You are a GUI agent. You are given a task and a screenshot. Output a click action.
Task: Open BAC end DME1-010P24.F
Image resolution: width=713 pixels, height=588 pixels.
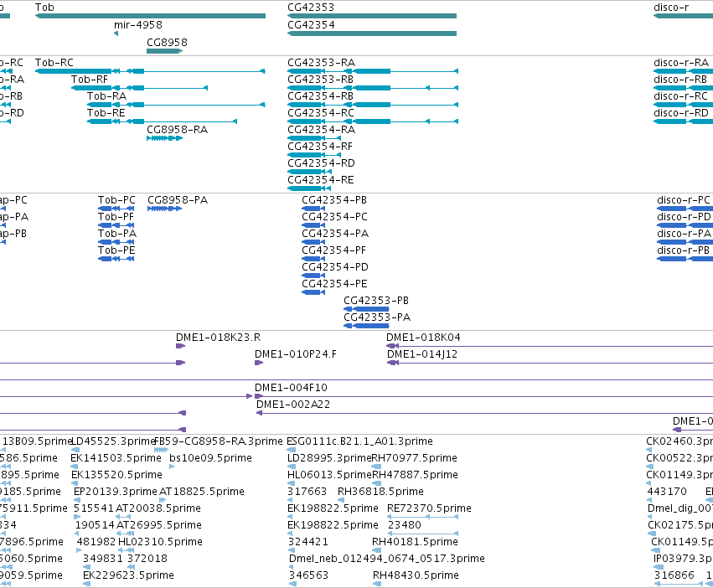296,354
